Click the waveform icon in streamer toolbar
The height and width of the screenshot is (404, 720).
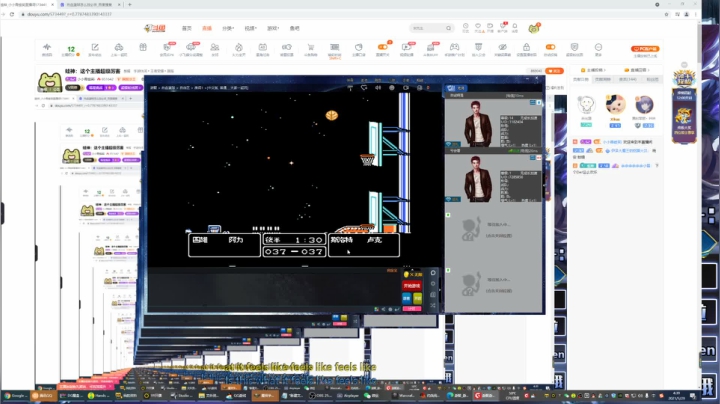pos(47,47)
